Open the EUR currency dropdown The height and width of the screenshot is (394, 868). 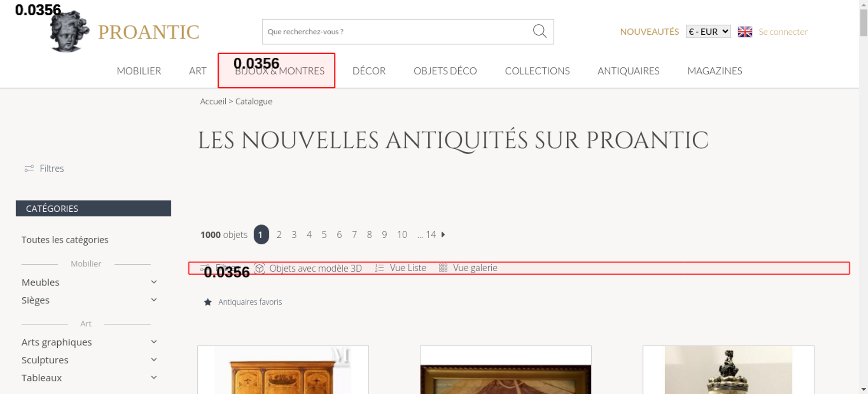[708, 32]
